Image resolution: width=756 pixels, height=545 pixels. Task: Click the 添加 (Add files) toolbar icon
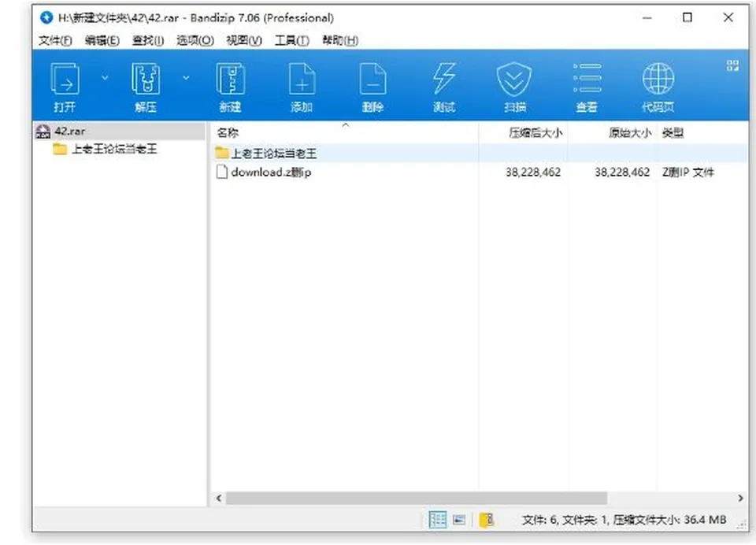coord(302,87)
